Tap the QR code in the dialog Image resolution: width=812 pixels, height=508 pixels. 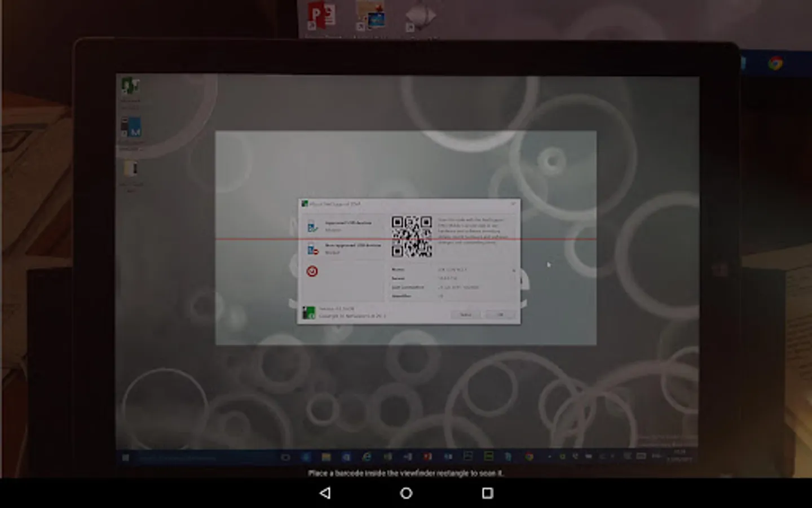412,236
